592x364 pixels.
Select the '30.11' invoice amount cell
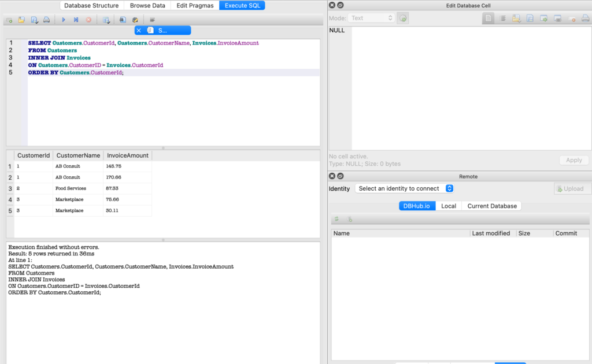coord(128,210)
